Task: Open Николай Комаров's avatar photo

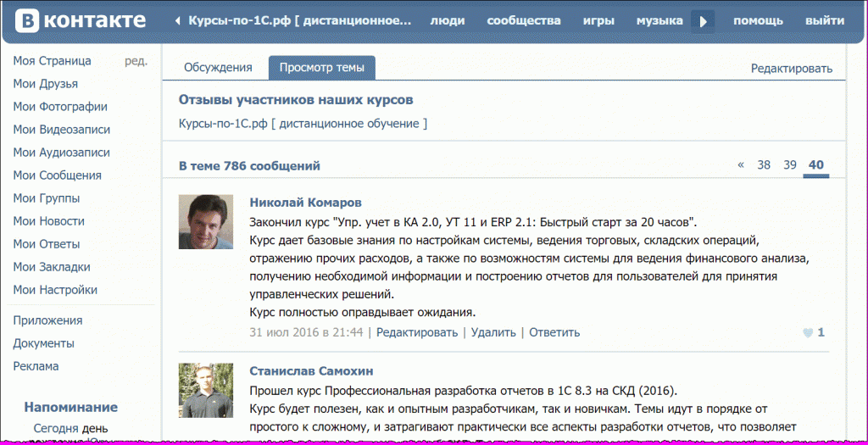Action: coord(206,222)
